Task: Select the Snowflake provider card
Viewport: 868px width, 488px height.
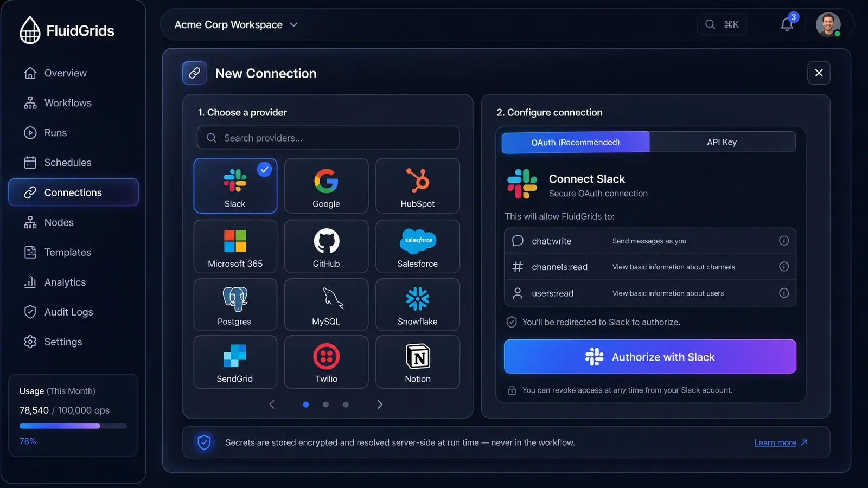Action: (417, 305)
